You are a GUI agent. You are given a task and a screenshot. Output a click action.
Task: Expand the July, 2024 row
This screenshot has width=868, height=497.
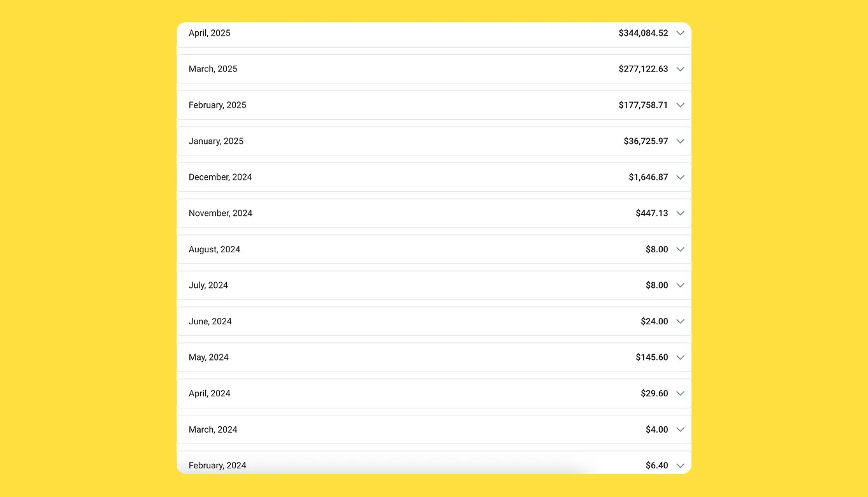pos(680,285)
